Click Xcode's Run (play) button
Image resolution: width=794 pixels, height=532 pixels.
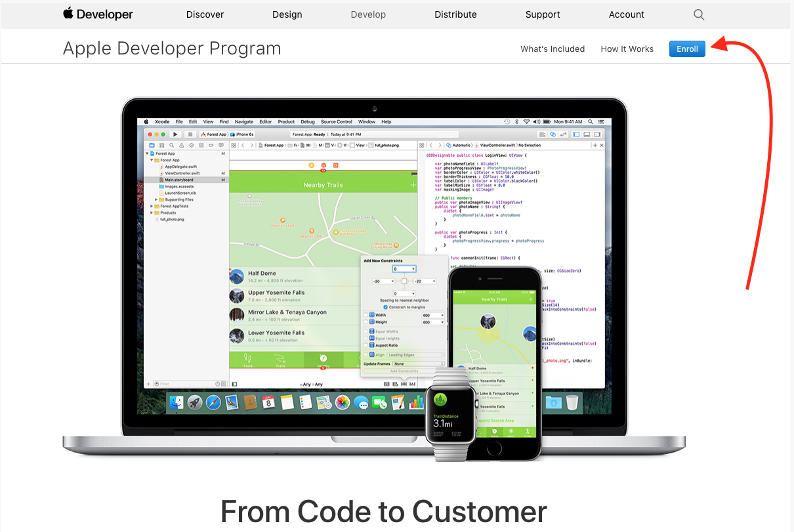point(175,134)
